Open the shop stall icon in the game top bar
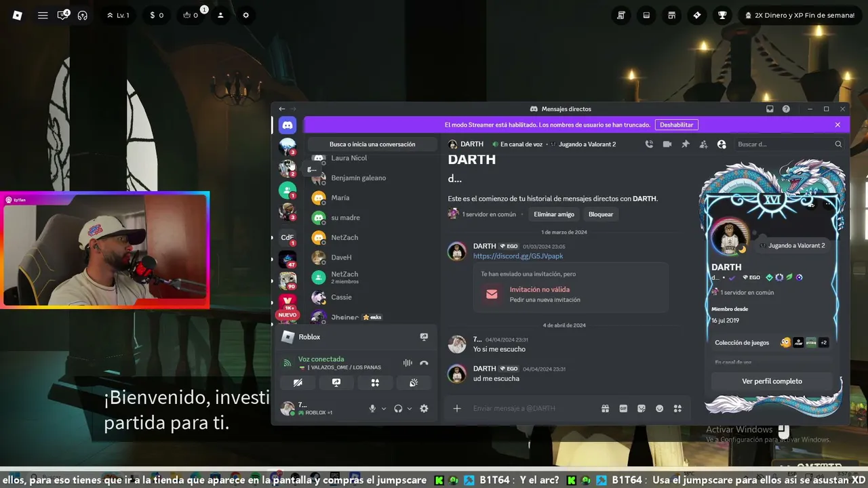This screenshot has width=868, height=488. (x=671, y=15)
